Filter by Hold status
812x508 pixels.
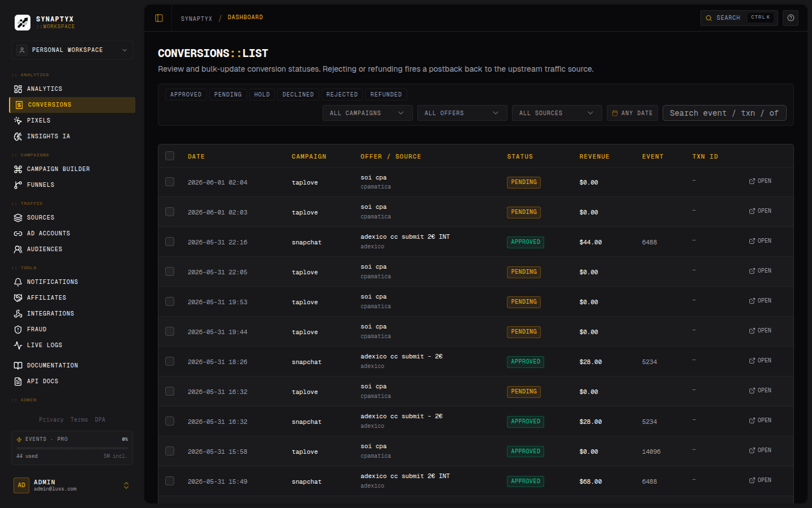[262, 95]
